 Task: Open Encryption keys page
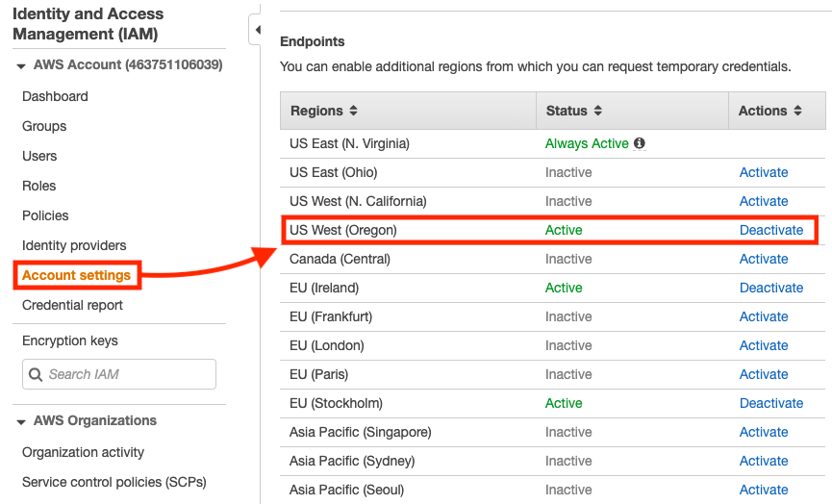click(70, 340)
